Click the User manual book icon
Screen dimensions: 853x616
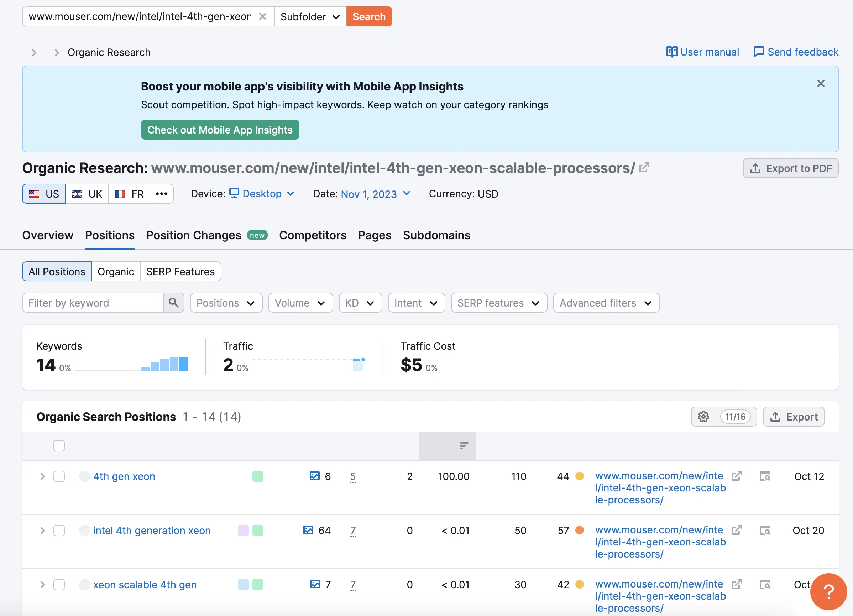click(672, 52)
